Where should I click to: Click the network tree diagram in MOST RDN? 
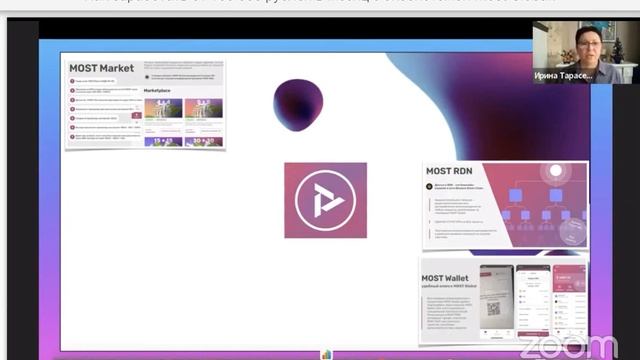[545, 206]
